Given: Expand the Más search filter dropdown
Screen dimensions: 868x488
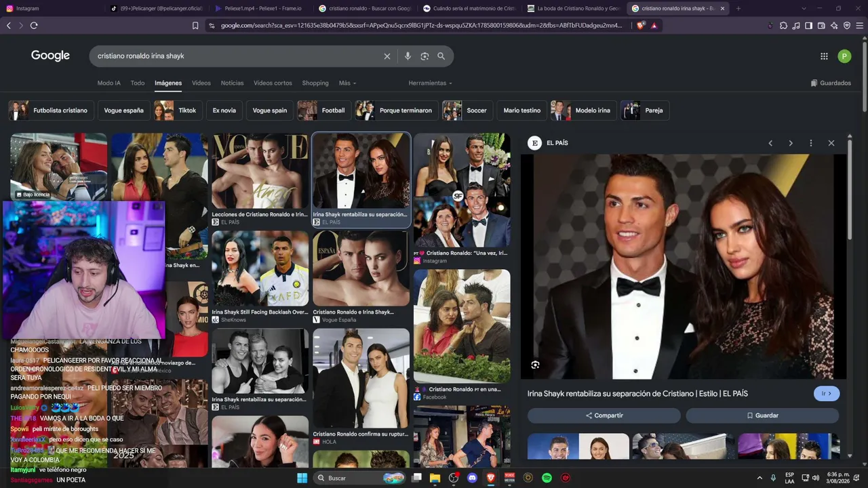Looking at the screenshot, I should (x=347, y=83).
